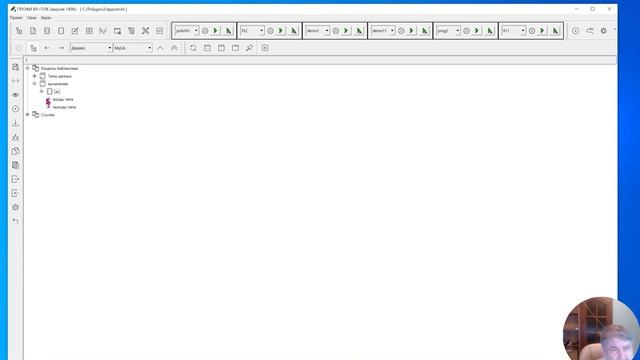Select the Входы типа tree item
Image resolution: width=640 pixels, height=360 pixels.
coord(63,100)
